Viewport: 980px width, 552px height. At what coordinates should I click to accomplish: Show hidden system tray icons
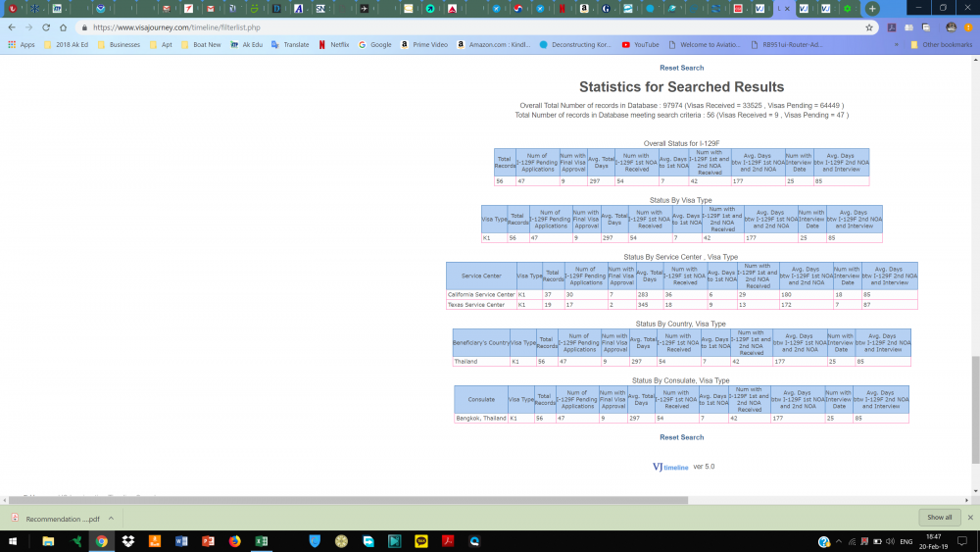839,541
